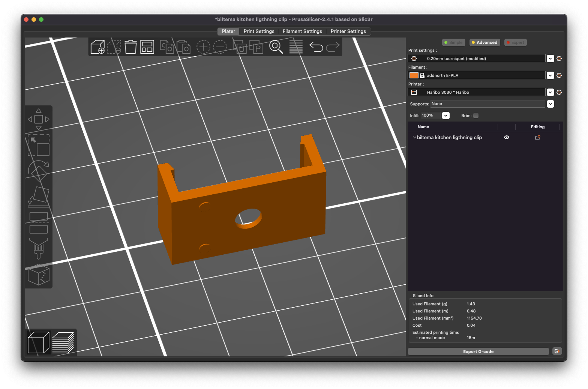
Task: Hide biltema kitchen lightning clip with eye
Action: 507,137
